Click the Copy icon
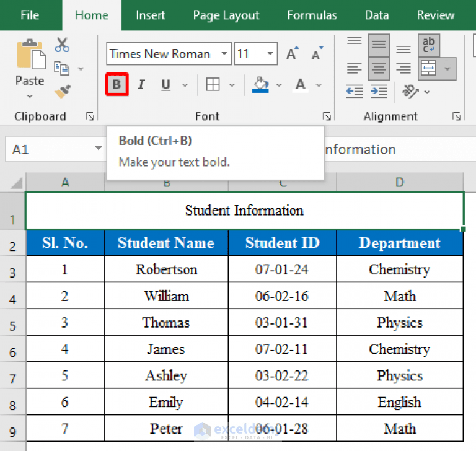 (x=61, y=68)
